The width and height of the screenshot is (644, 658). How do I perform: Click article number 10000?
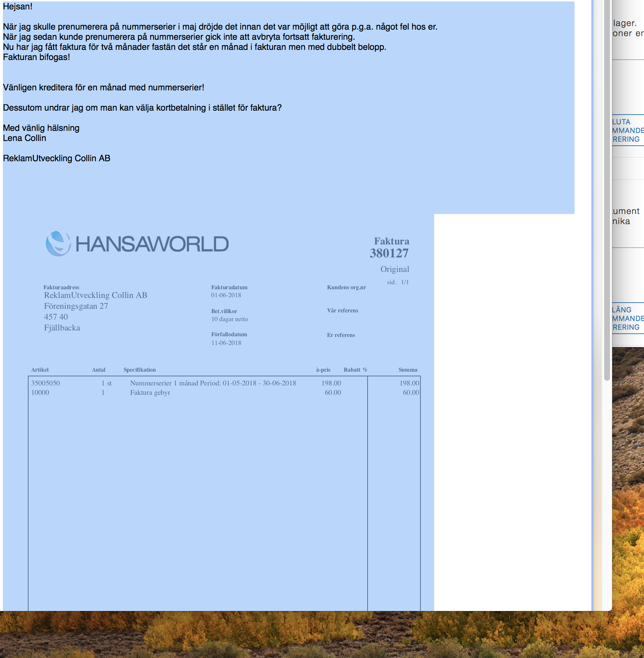pos(40,392)
